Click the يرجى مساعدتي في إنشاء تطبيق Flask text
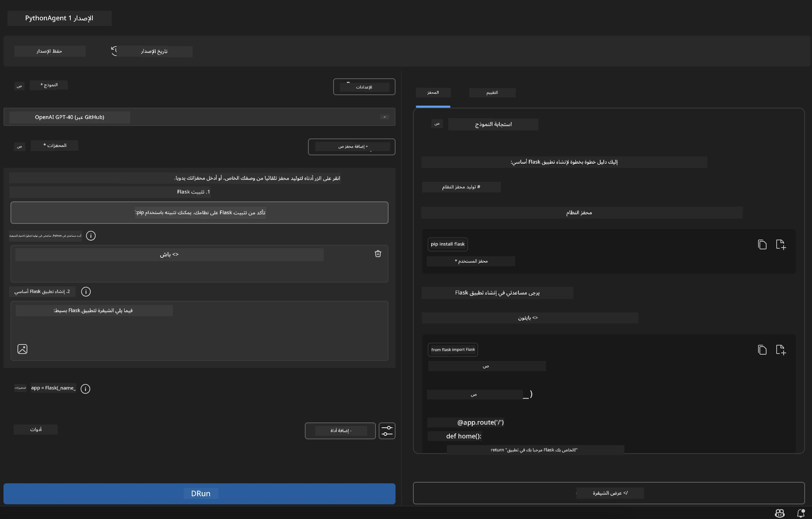Screen dimensions: 812x519 point(497,293)
